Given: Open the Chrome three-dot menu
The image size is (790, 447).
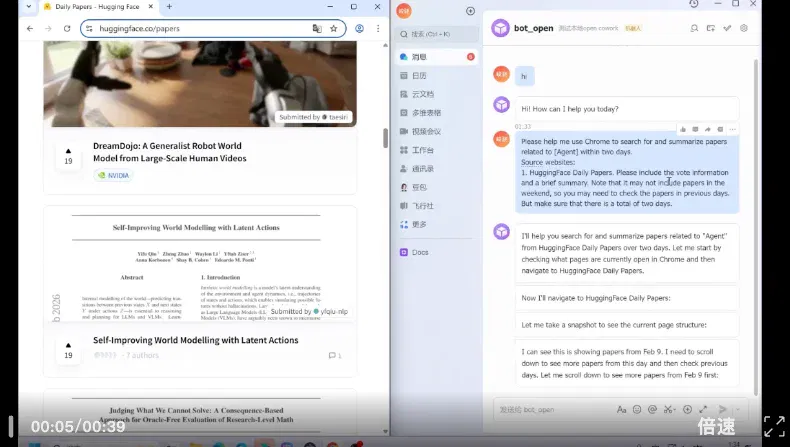Looking at the screenshot, I should click(x=378, y=29).
